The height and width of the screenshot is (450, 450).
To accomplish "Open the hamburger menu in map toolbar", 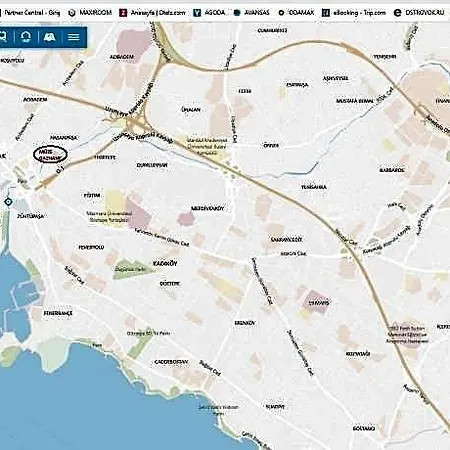I will click(x=74, y=37).
